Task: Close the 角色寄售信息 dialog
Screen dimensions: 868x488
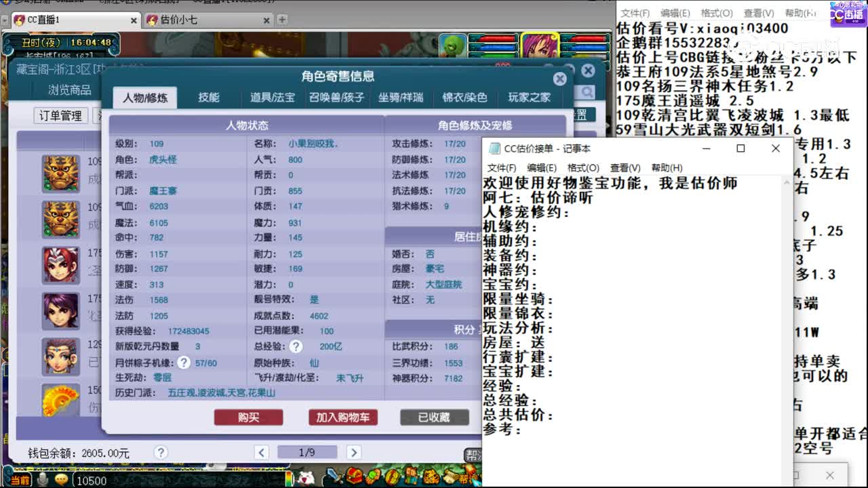Action: click(559, 79)
